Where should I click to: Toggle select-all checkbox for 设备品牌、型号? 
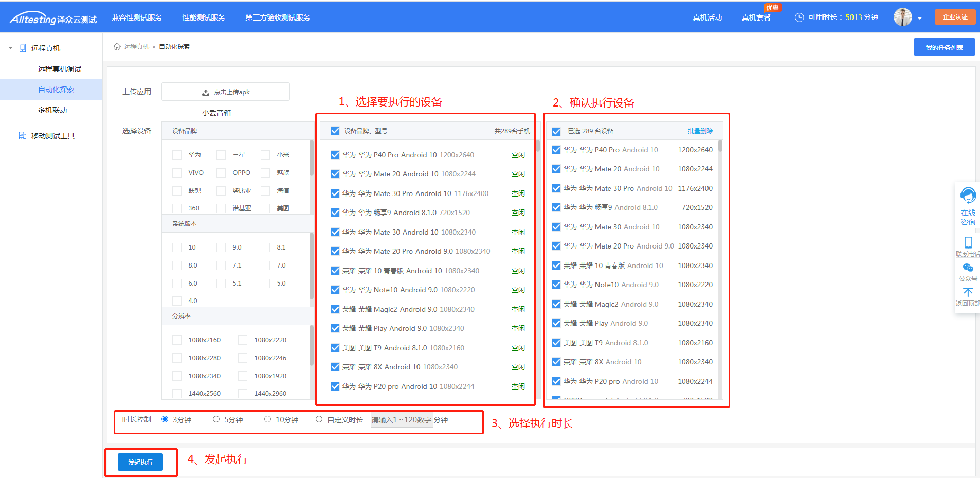tap(335, 131)
